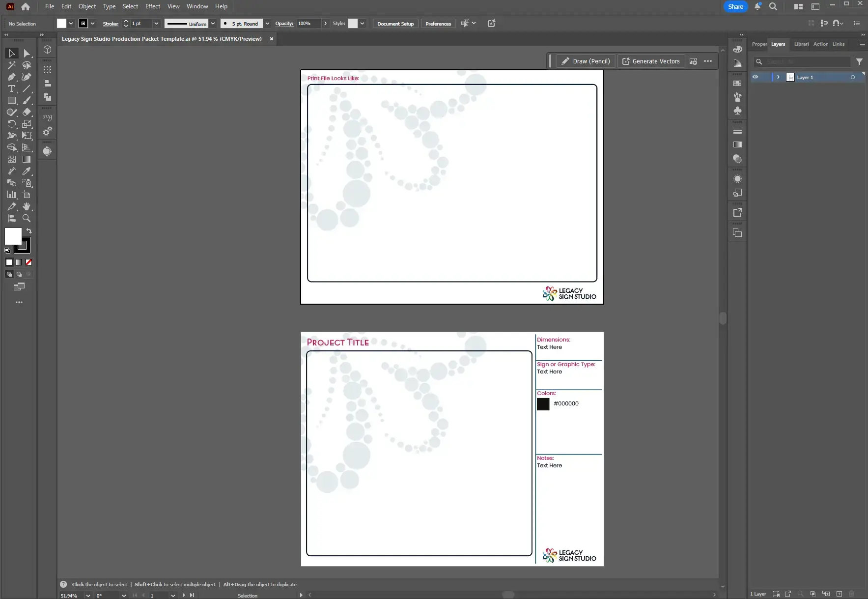Open the Object menu

tap(87, 6)
